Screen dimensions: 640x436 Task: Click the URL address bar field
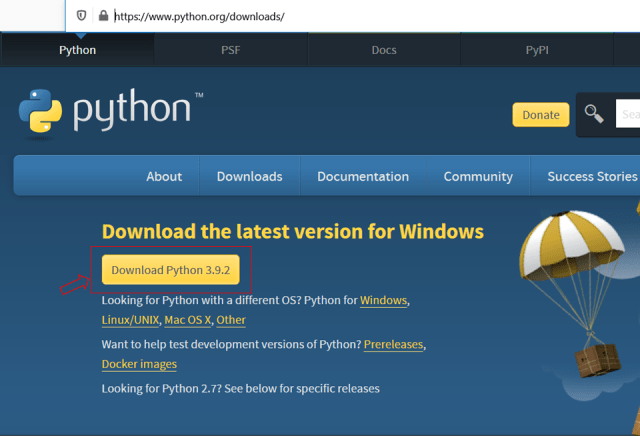(350, 16)
